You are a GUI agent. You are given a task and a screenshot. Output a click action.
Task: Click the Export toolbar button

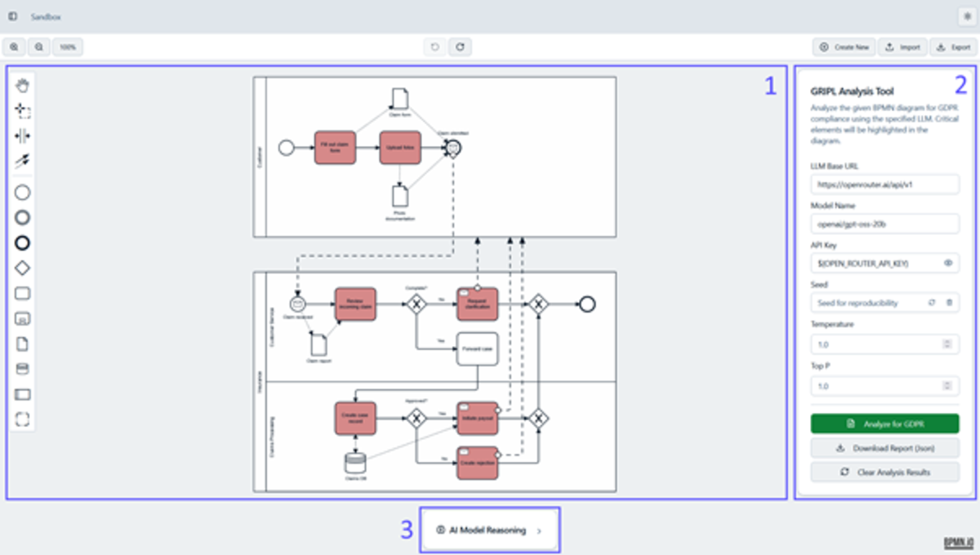(x=953, y=47)
